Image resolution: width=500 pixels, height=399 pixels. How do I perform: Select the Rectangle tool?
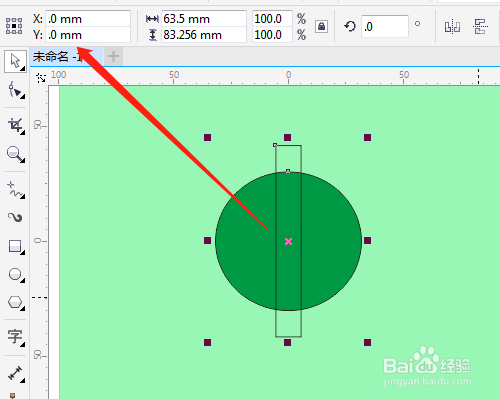15,247
